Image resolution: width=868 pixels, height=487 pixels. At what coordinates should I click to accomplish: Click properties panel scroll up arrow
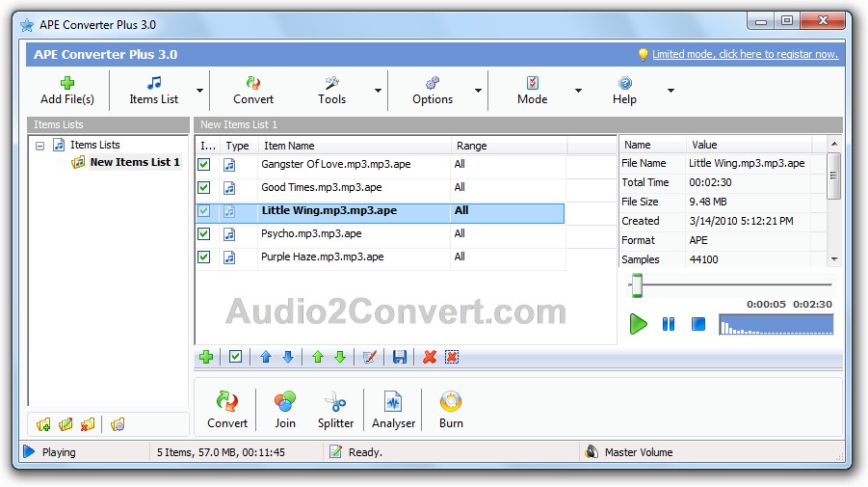(x=834, y=144)
